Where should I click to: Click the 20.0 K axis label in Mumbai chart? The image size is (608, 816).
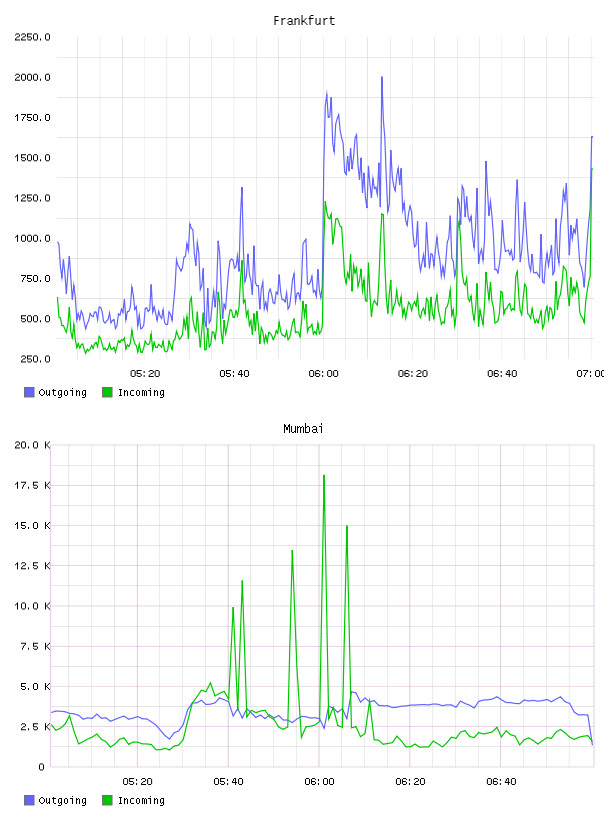(32, 445)
